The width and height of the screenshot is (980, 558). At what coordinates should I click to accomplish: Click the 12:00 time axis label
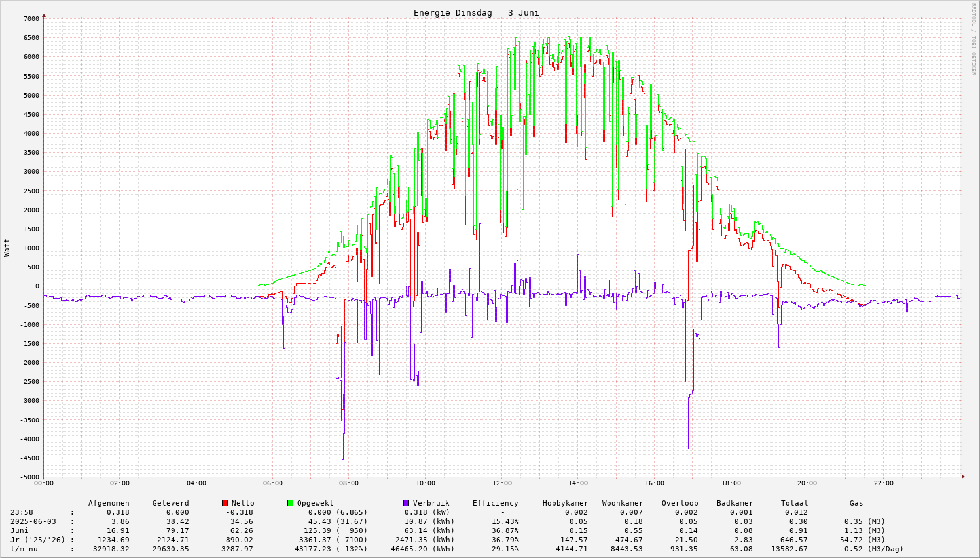[x=501, y=483]
